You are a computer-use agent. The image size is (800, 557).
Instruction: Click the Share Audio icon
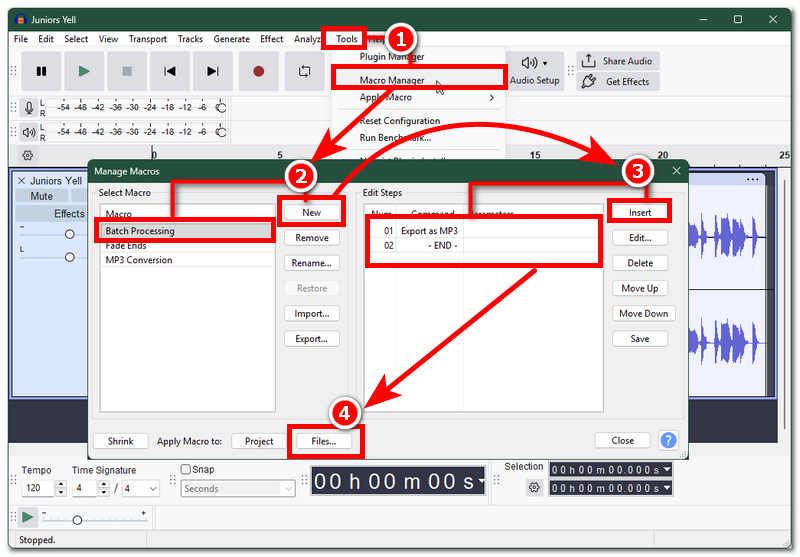pyautogui.click(x=588, y=61)
